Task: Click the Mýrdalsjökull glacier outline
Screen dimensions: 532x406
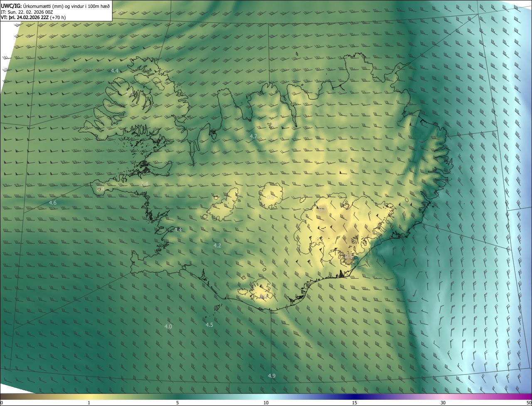Action: (x=261, y=289)
